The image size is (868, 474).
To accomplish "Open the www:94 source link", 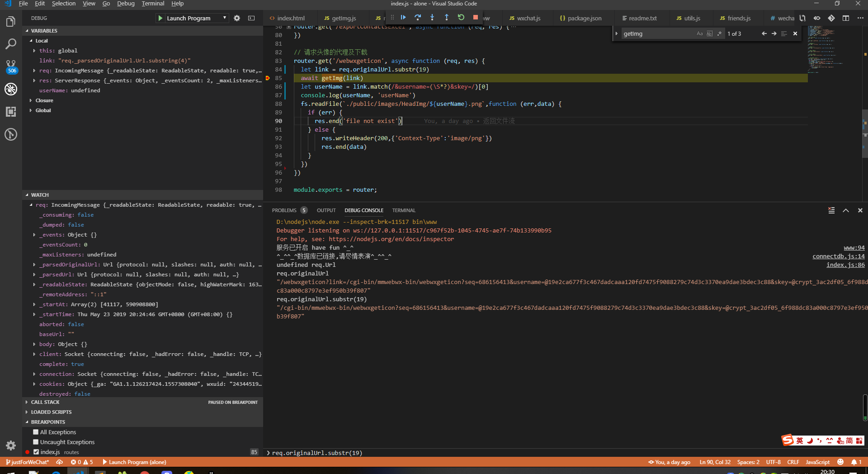I will (x=854, y=248).
